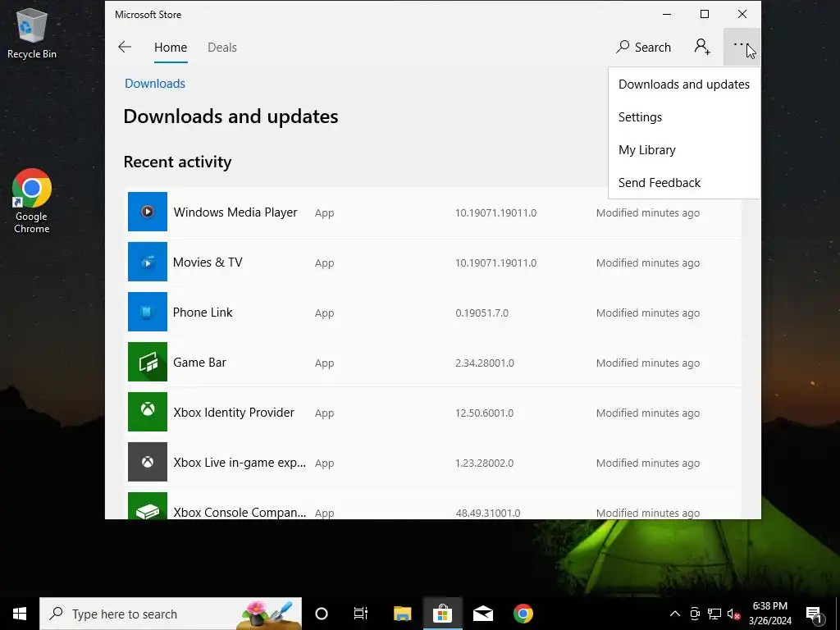Select the Game Bar row title
Screen dimensions: 840x630
(x=199, y=363)
